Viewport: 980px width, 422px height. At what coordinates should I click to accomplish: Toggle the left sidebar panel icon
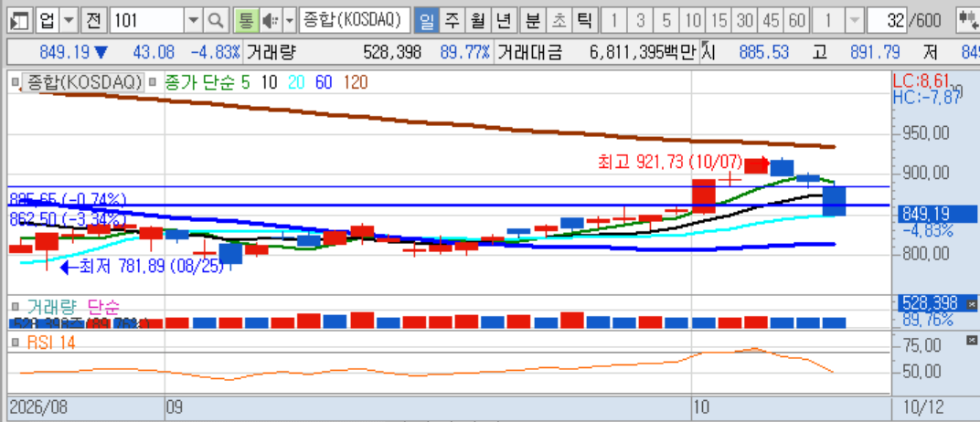tap(21, 21)
